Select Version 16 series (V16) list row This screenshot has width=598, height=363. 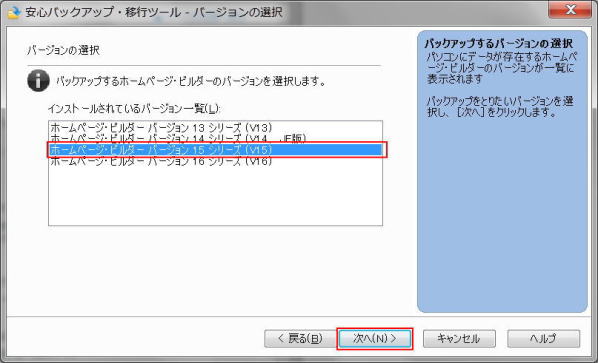[x=215, y=161]
